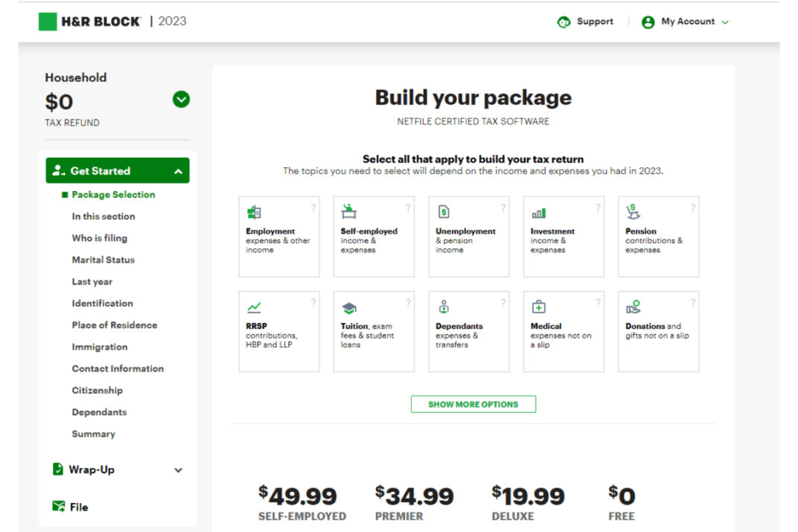Select the Medical expenses card
798x532 pixels.
click(563, 331)
